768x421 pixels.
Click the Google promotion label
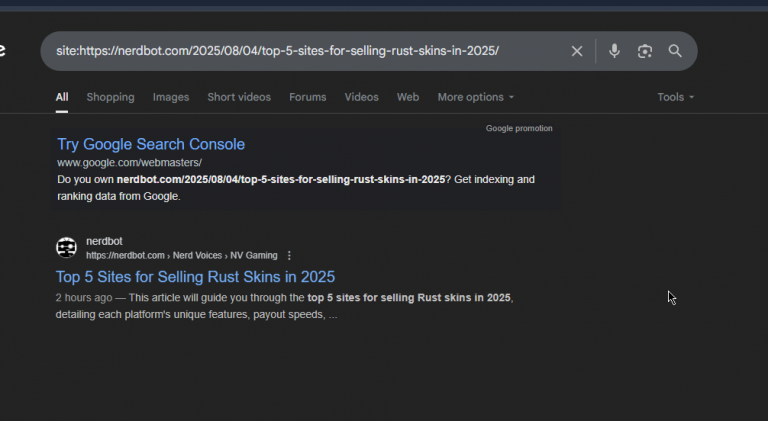point(519,128)
